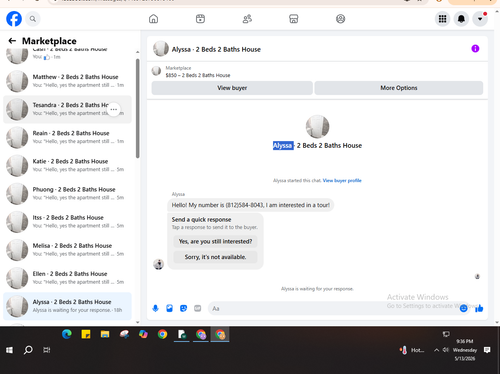Send a thumbs up like
This screenshot has height=374, width=500.
click(479, 308)
